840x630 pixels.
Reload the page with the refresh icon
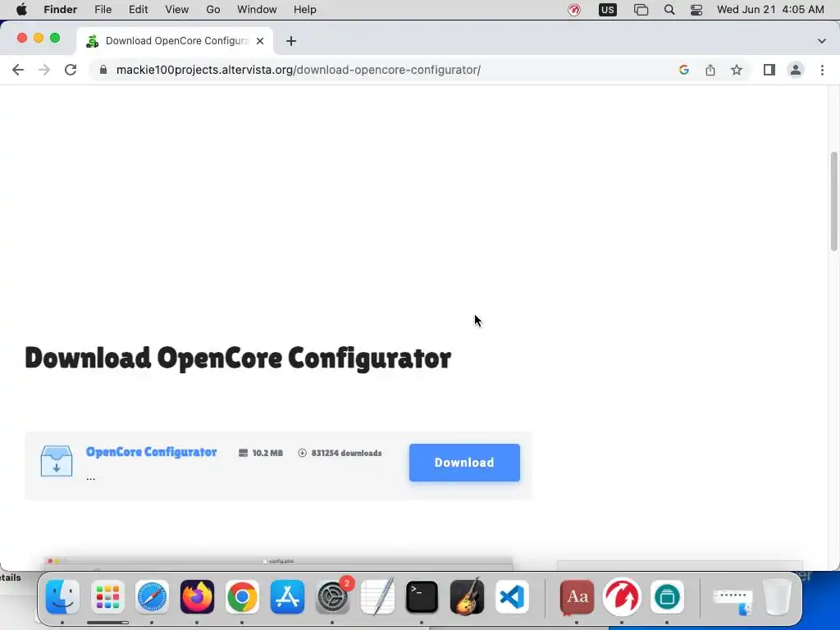pyautogui.click(x=71, y=70)
